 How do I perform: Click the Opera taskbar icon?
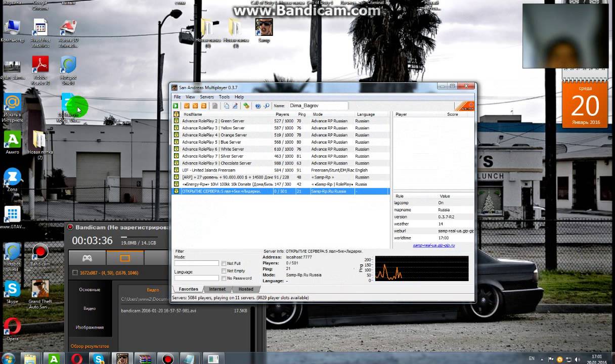77,359
